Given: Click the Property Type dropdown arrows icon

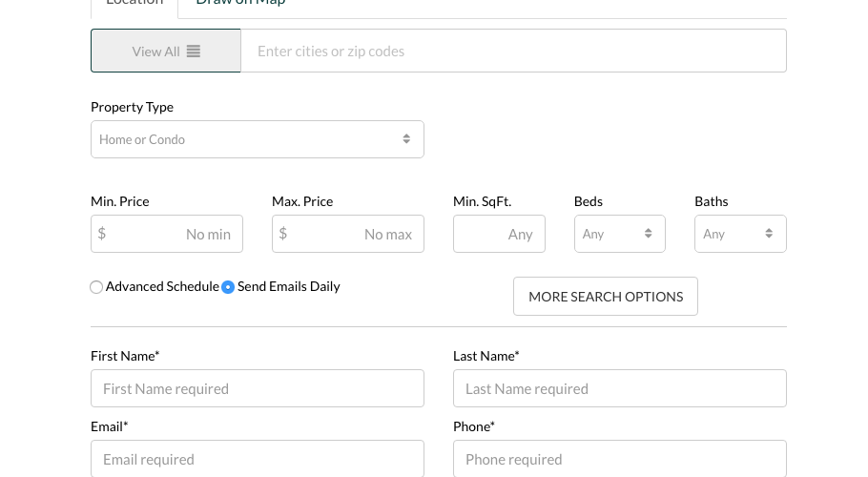Looking at the screenshot, I should pyautogui.click(x=406, y=139).
